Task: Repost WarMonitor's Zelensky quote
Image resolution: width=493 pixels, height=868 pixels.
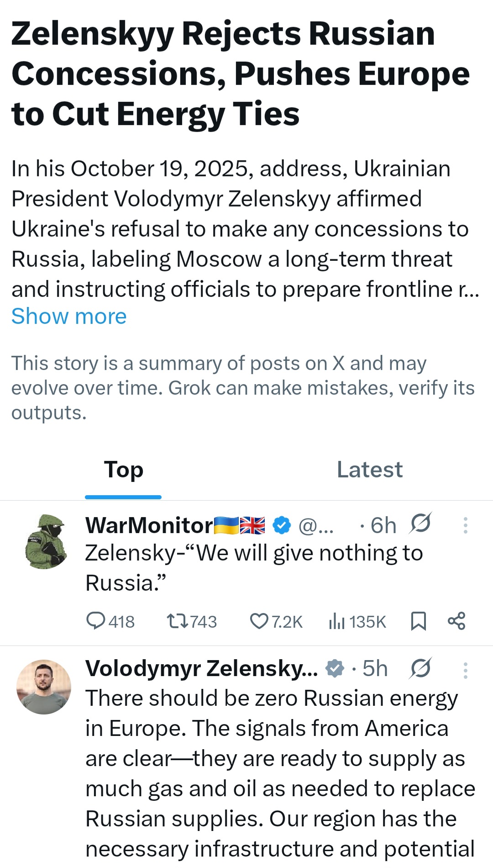Action: pos(176,621)
